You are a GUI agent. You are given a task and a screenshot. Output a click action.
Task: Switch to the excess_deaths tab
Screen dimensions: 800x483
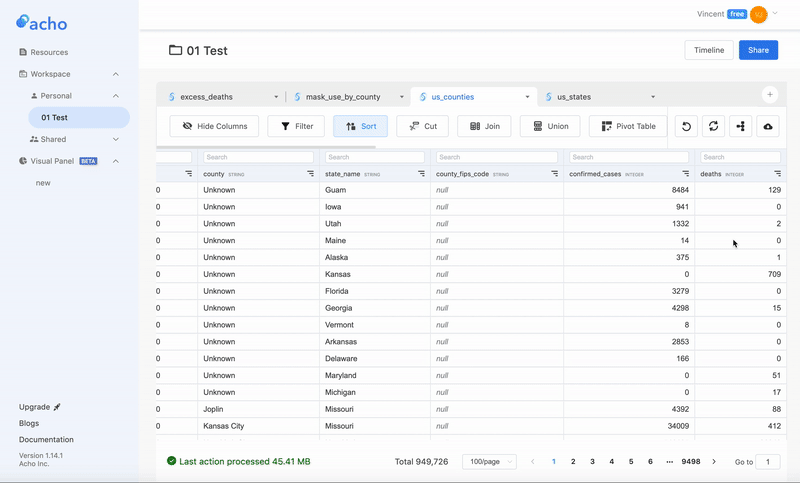point(206,97)
